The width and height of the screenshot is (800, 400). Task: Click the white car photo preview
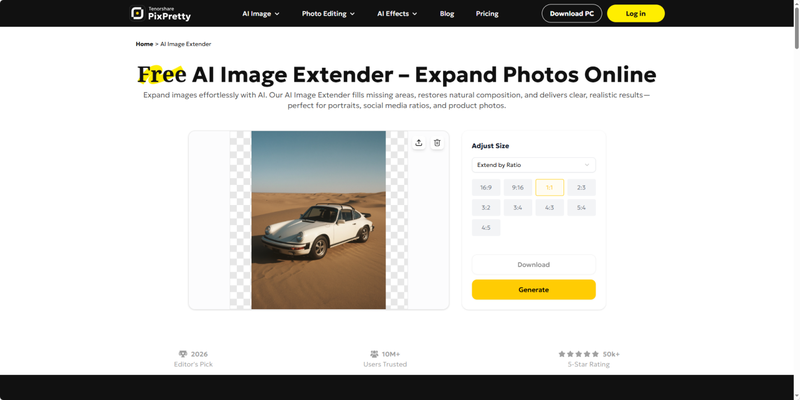click(x=318, y=220)
